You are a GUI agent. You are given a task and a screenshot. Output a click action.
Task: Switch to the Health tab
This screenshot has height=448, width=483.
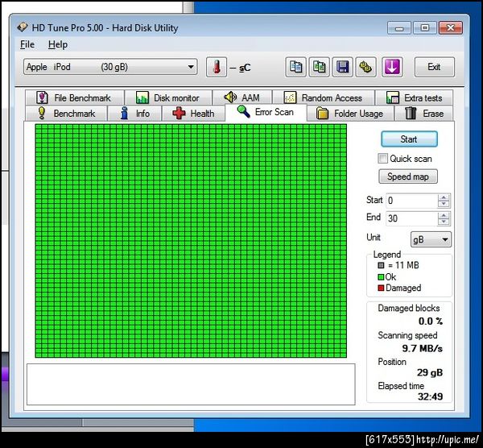pos(193,113)
